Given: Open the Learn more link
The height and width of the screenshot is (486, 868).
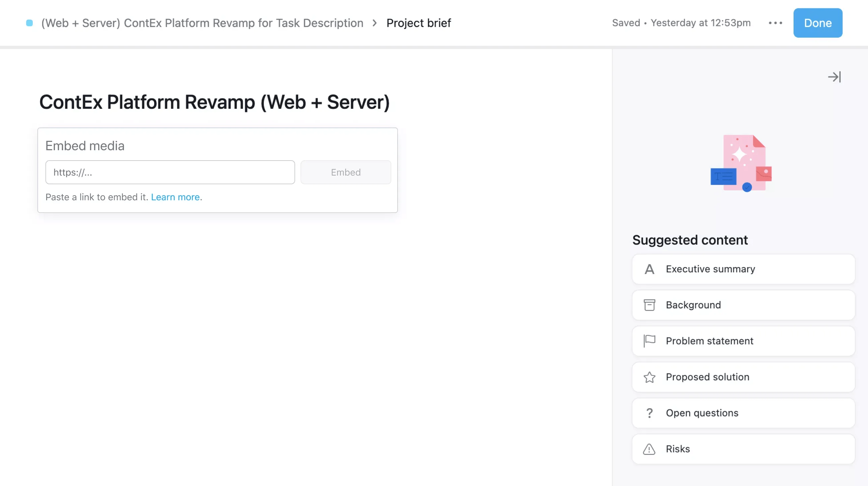Looking at the screenshot, I should [175, 197].
